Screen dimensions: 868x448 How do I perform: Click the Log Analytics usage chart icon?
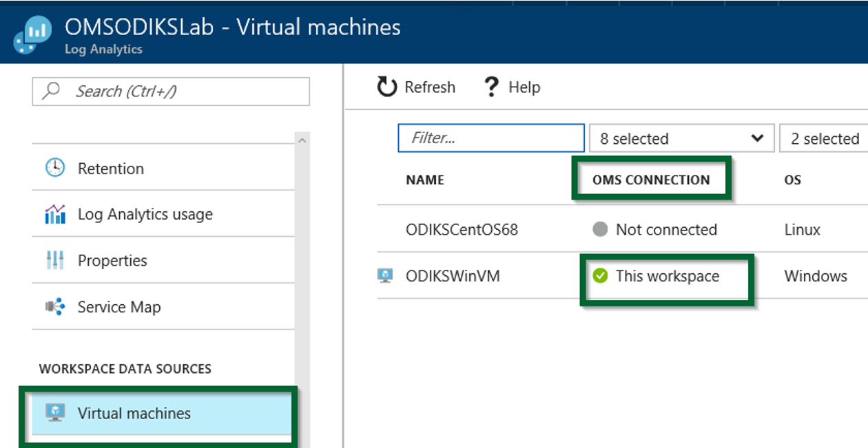(55, 214)
